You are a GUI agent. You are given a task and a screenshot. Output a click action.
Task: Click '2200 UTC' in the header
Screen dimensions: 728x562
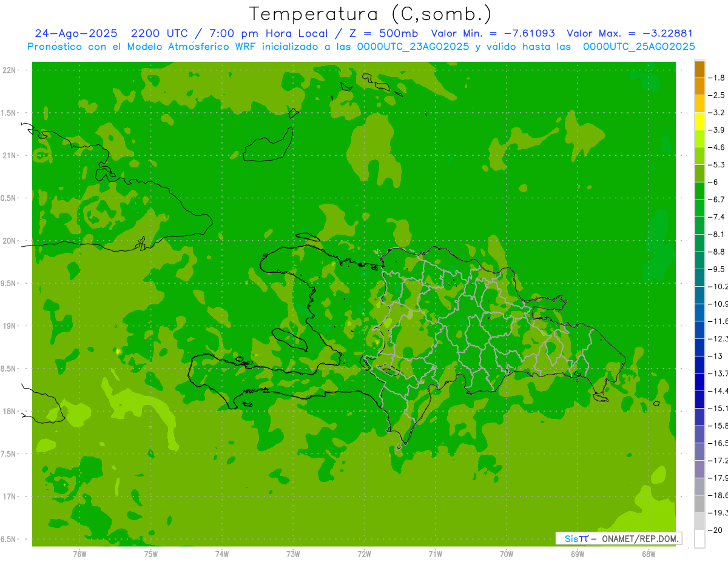[x=160, y=33]
